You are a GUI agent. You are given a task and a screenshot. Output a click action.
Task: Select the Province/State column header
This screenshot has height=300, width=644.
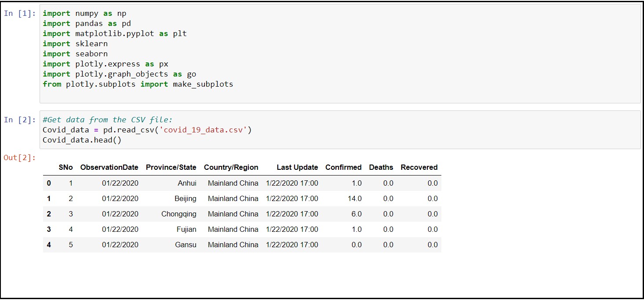pyautogui.click(x=171, y=167)
